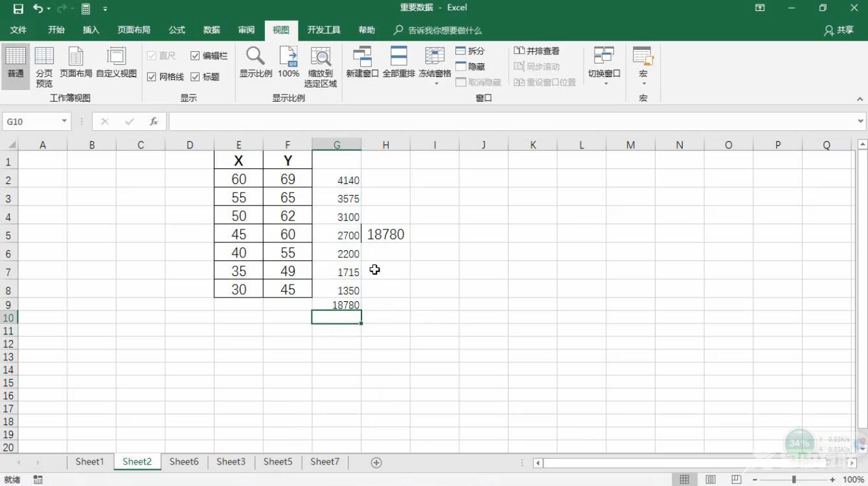Screen dimensions: 868x486
Task: Select Page Break Preview icon in status bar
Action: [x=736, y=480]
